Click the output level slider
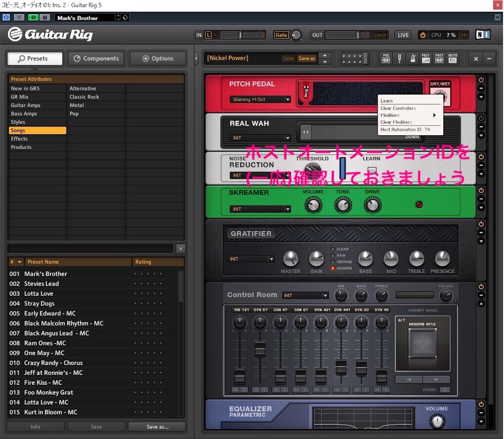This screenshot has width=504, height=439. coord(348,35)
